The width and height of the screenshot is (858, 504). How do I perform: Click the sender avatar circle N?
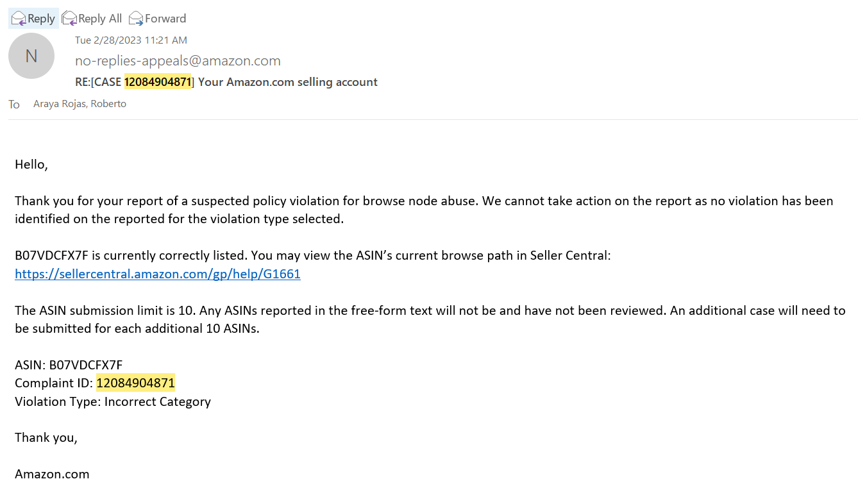pos(31,56)
